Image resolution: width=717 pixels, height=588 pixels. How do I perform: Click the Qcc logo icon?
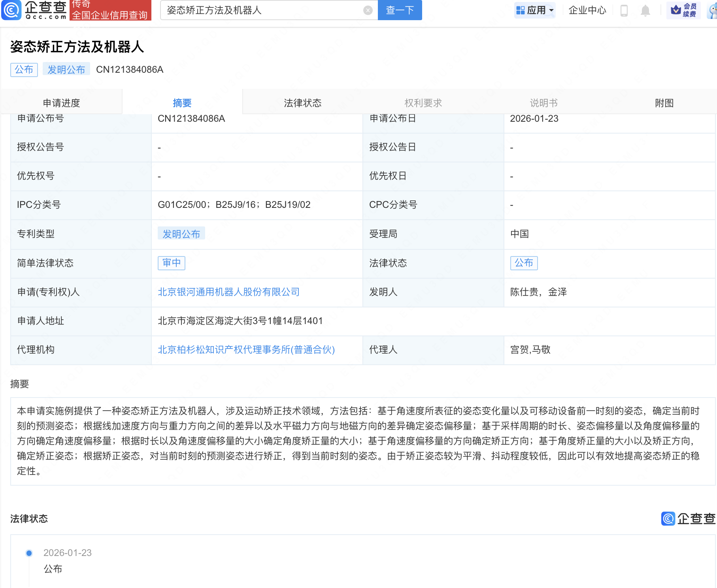coord(11,10)
